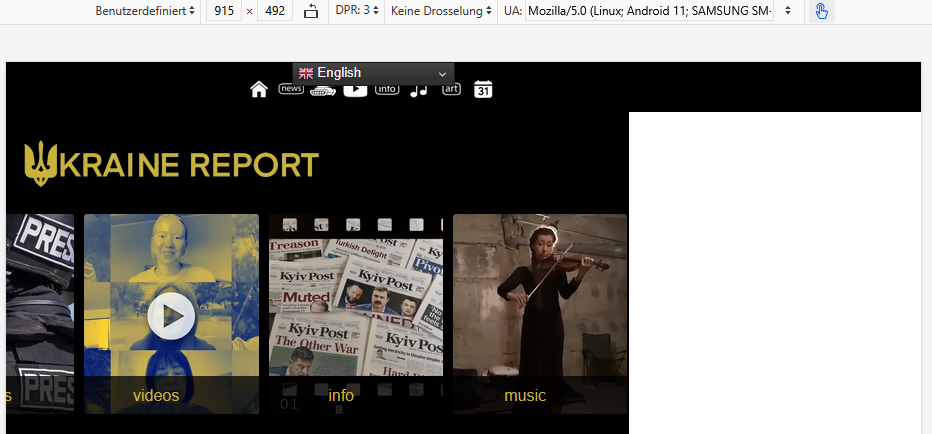Open the music notes icon
The image size is (932, 434).
[x=419, y=90]
